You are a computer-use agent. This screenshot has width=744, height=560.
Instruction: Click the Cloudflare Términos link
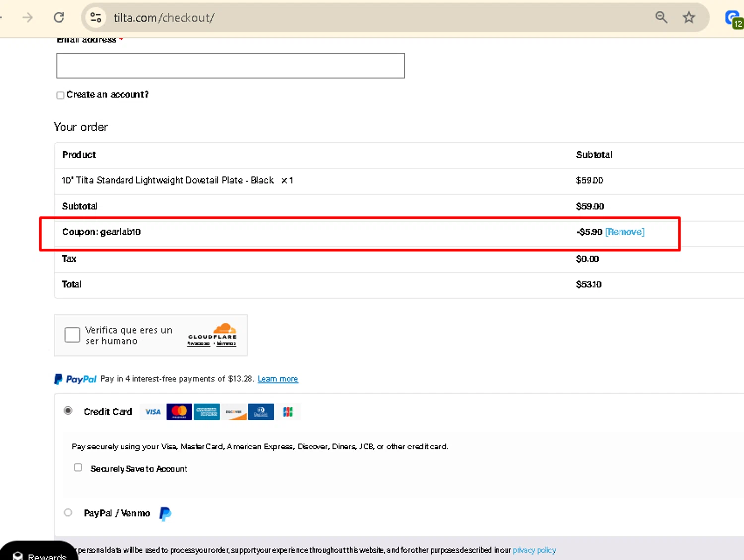tap(226, 344)
